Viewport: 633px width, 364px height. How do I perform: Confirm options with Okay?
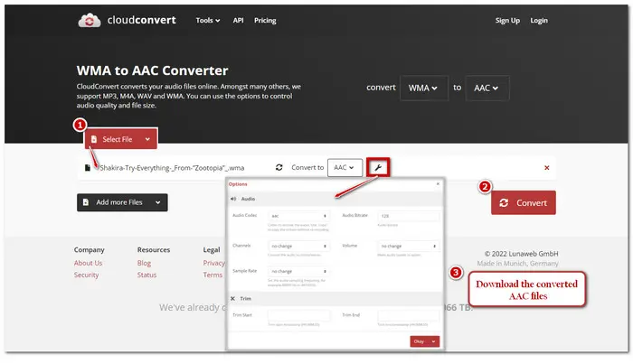point(425,341)
